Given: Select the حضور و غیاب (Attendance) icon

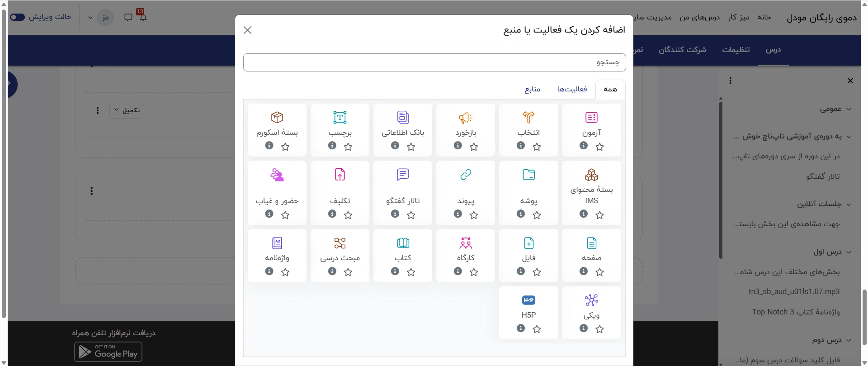Looking at the screenshot, I should click(277, 175).
